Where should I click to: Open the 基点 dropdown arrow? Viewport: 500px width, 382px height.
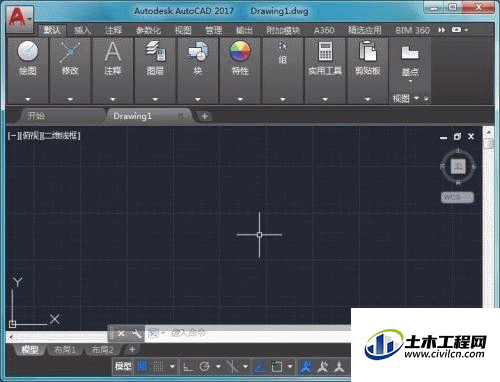(410, 81)
